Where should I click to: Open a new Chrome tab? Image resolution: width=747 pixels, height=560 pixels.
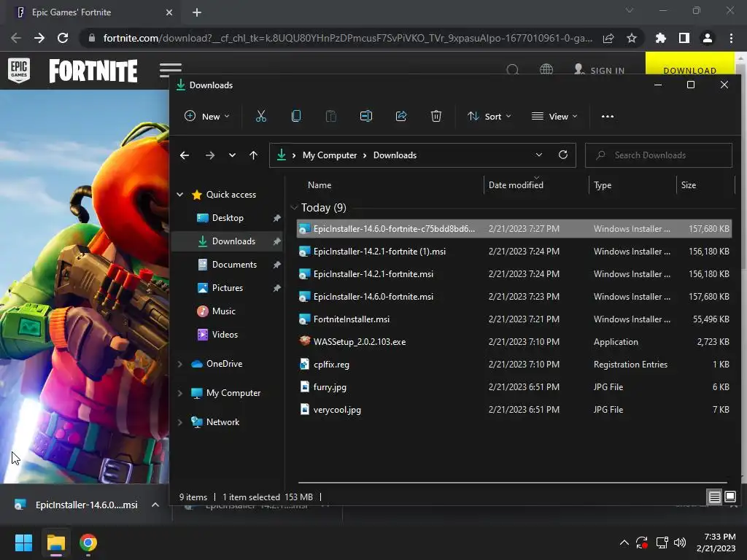pyautogui.click(x=197, y=12)
